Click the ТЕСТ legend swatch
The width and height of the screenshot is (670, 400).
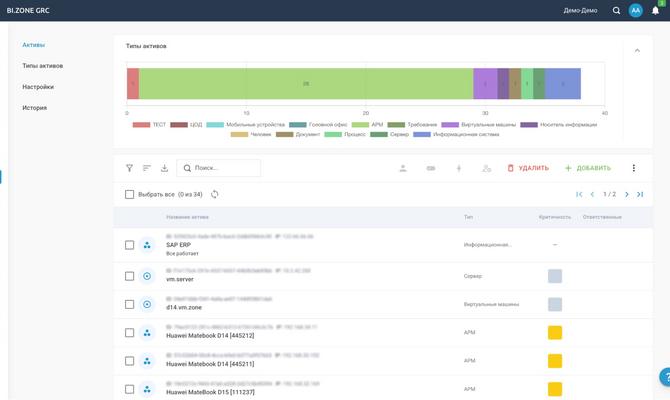(x=141, y=125)
